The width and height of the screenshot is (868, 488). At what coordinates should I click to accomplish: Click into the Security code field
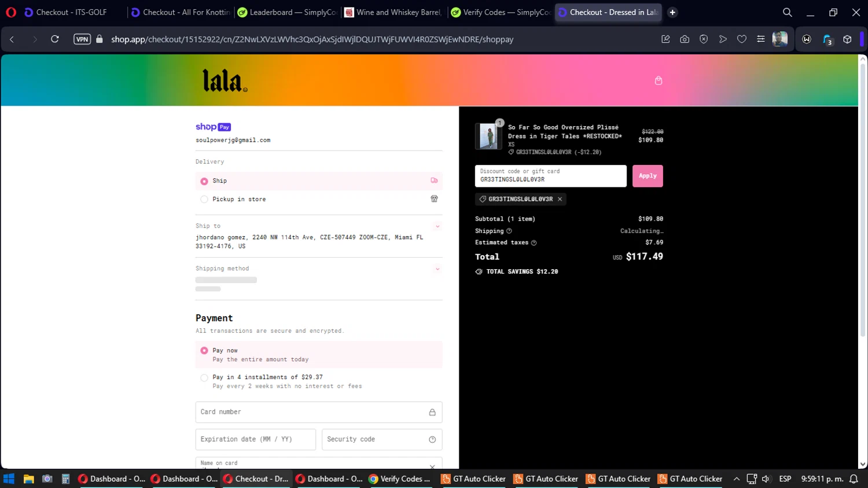tap(382, 439)
